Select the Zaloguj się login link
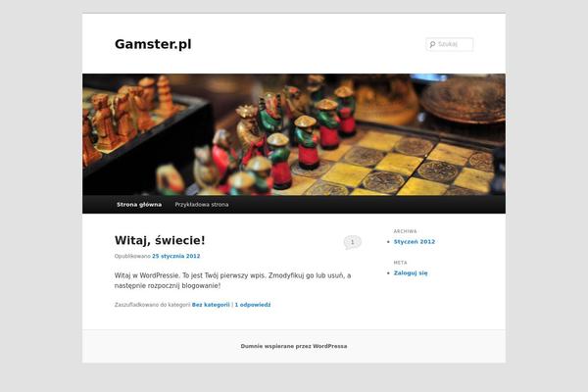Screen dimensions: 588x392 point(411,273)
